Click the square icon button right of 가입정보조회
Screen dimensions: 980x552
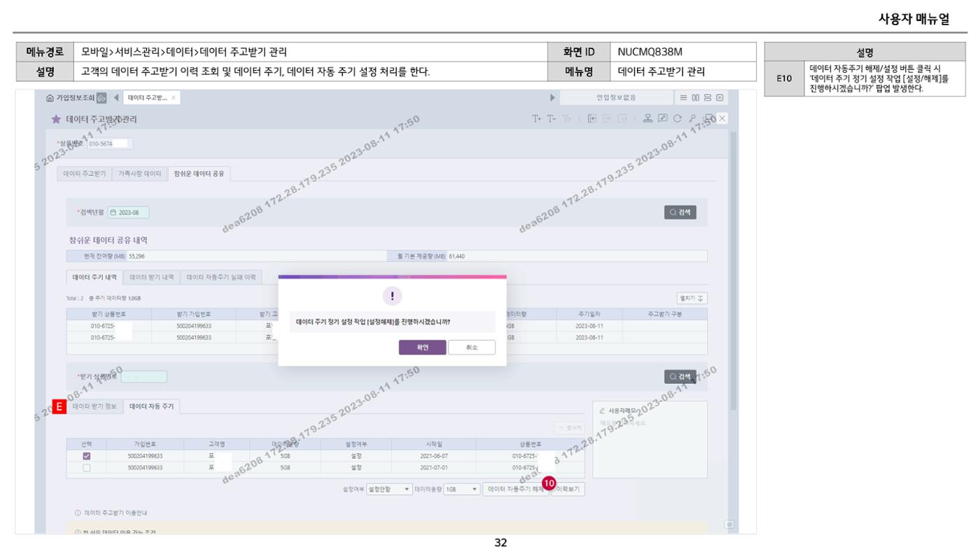pyautogui.click(x=101, y=97)
